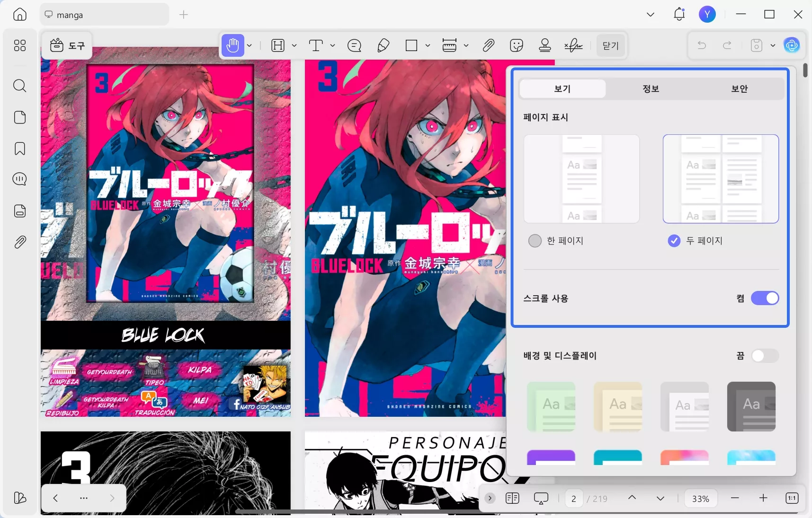Open the thumbnails grid panel in sidebar
The width and height of the screenshot is (812, 518).
click(20, 45)
